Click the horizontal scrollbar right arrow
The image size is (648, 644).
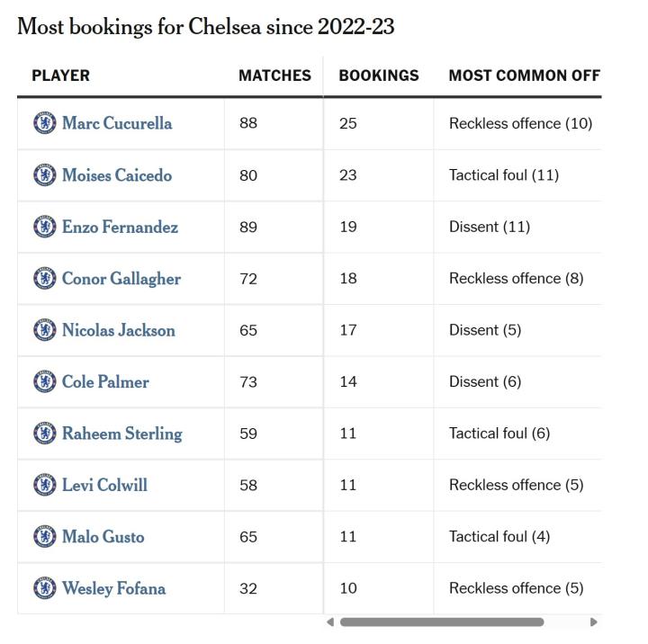593,622
